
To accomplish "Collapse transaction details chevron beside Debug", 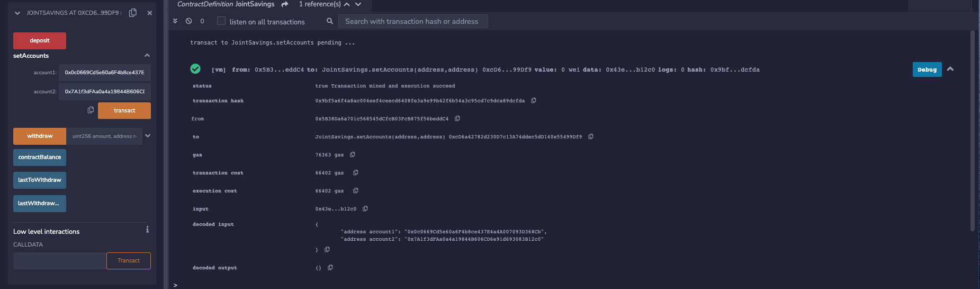I will pos(950,69).
